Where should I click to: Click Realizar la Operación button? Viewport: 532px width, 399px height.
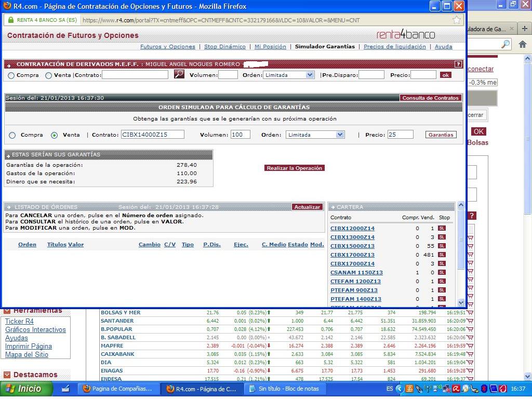pos(294,168)
